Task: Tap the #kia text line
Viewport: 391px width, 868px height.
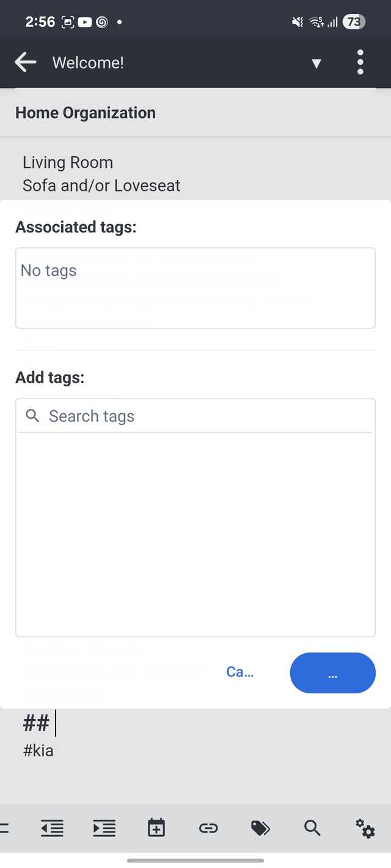Action: [38, 751]
